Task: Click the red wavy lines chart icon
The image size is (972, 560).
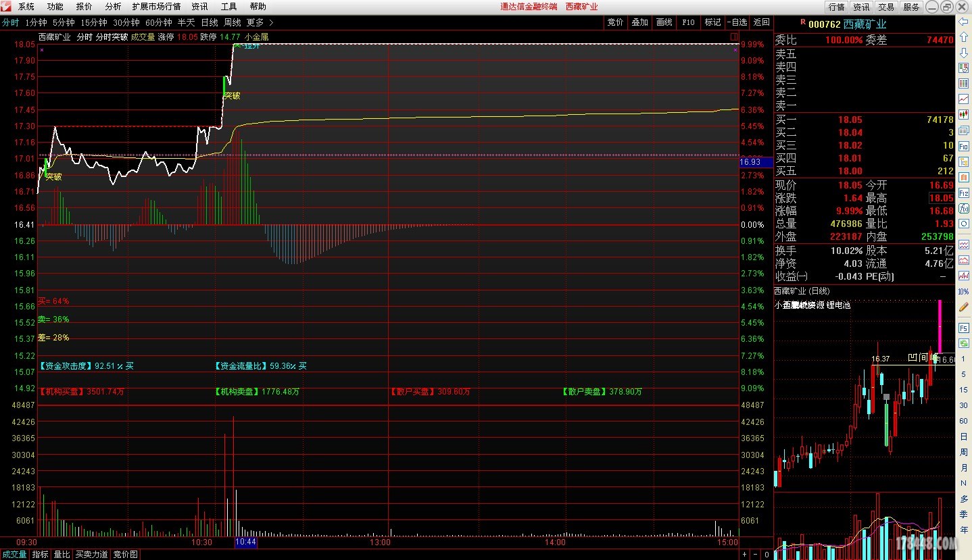Action: click(963, 245)
